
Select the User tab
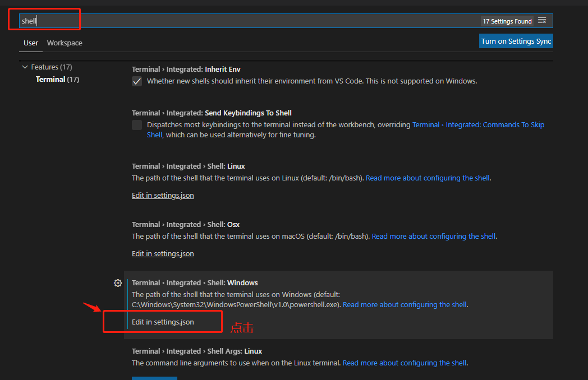[x=31, y=43]
